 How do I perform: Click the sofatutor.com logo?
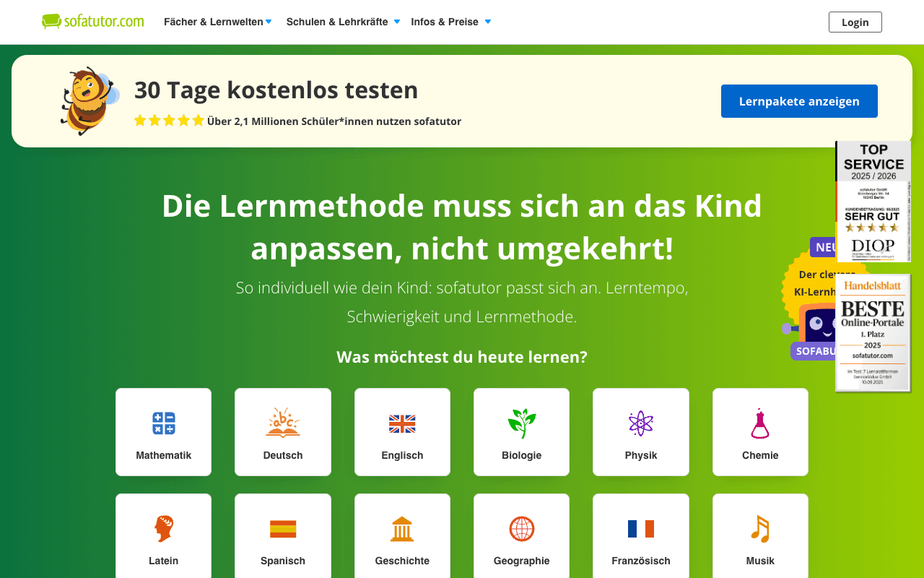coord(93,22)
